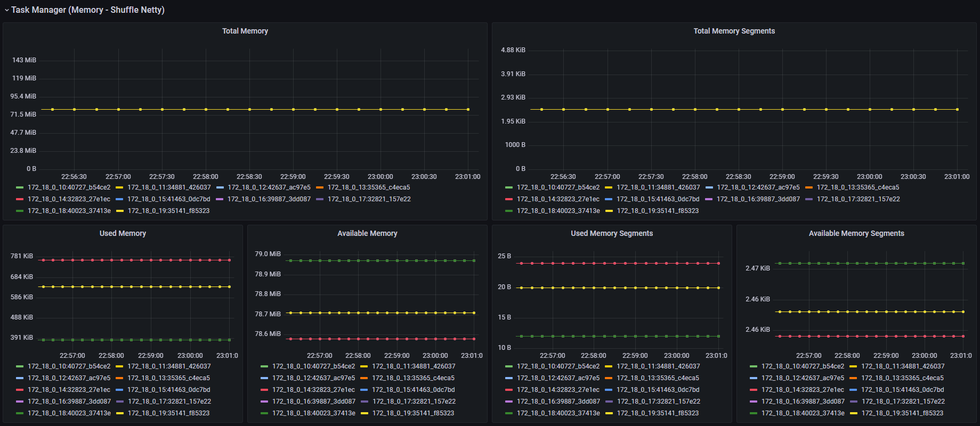This screenshot has height=426, width=980.
Task: Toggle series 172_18_0_10:40727_b54ce2 in Total Memory legend
Action: tap(69, 187)
